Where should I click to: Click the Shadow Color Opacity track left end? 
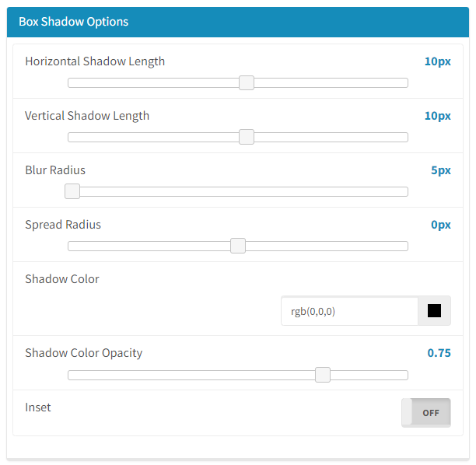[x=75, y=375]
